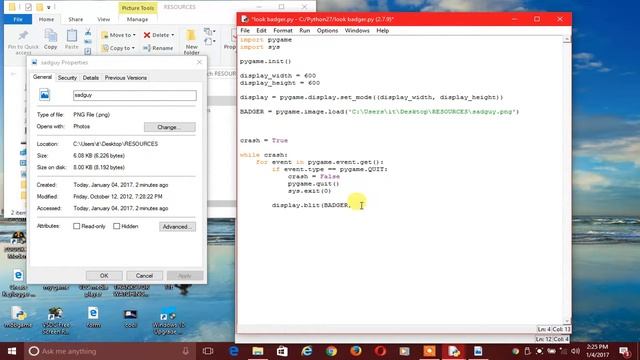Open the Action Center notification icon
Screen dimensions: 640x360
624,351
